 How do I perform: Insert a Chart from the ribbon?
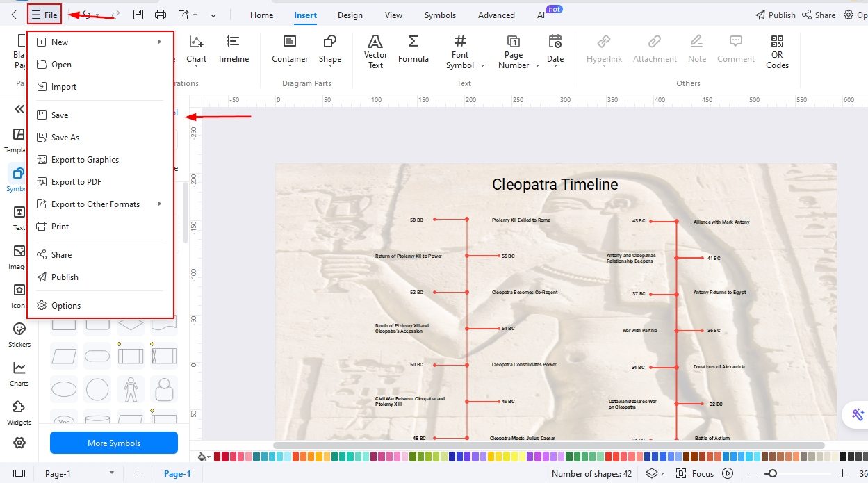coord(196,49)
